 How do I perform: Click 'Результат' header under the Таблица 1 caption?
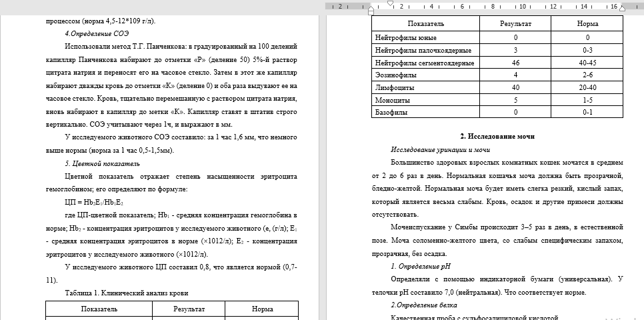click(189, 309)
